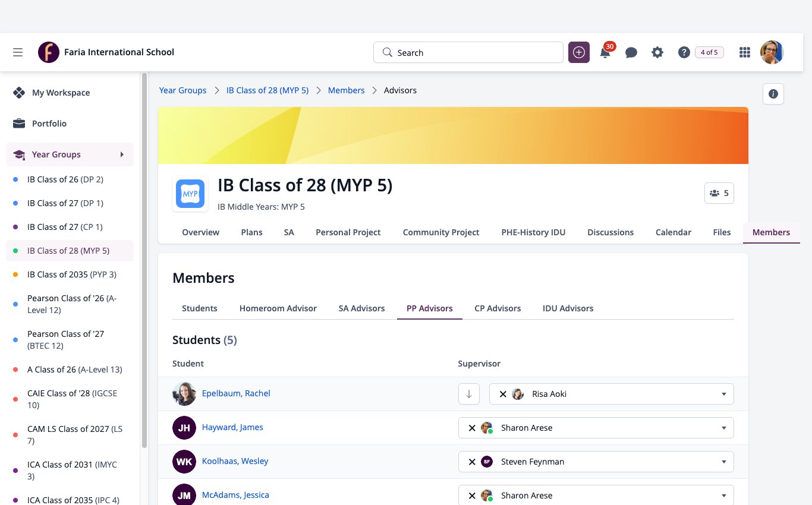The width and height of the screenshot is (812, 505).
Task: Click the copy-down arrow for Rachel Epelbaum
Action: click(469, 394)
